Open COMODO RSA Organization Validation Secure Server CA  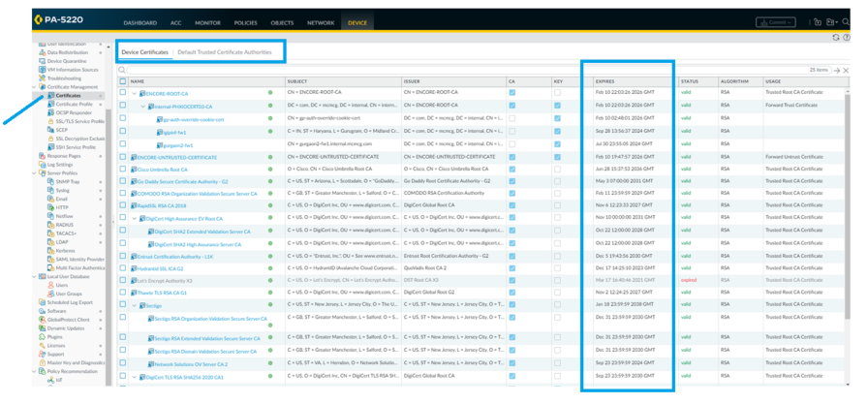(197, 194)
